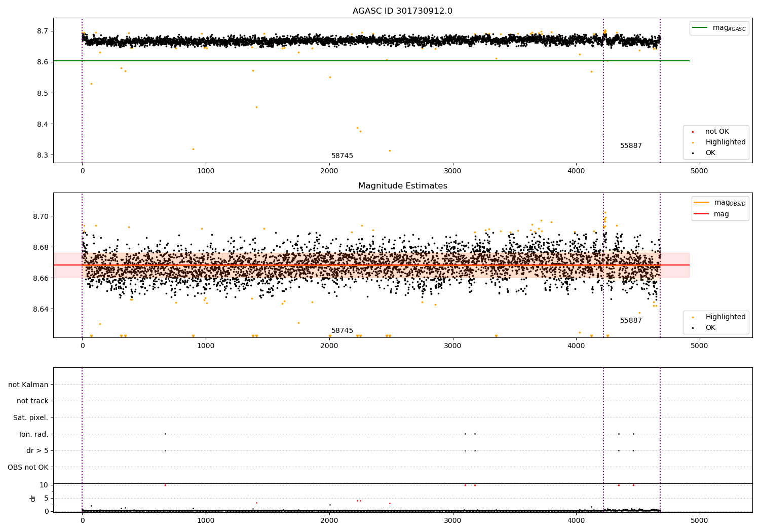Viewport: 760px width, 532px height.
Task: Click the 55887 label in middle plot
Action: pos(631,321)
